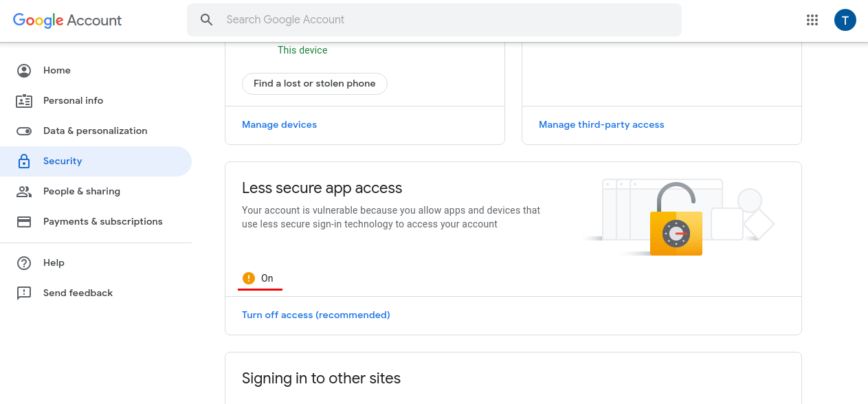Click Turn off access (recommended)
Viewport: 868px width, 404px height.
coord(315,315)
